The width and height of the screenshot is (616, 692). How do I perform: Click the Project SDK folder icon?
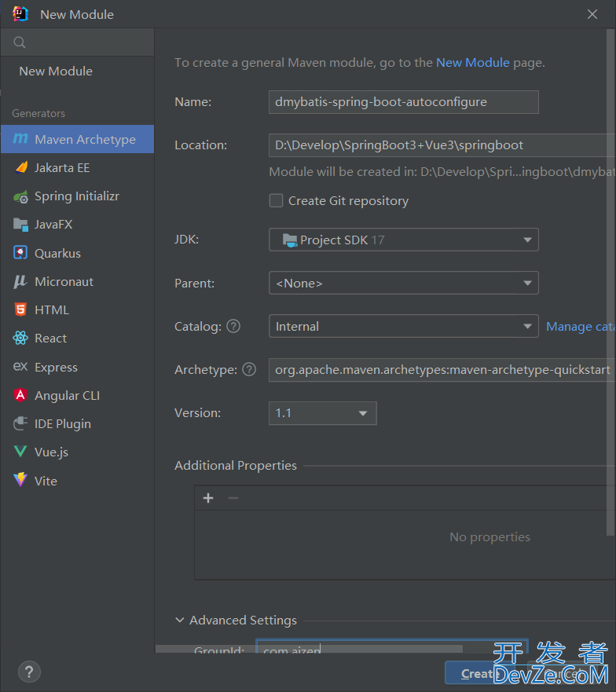[290, 240]
